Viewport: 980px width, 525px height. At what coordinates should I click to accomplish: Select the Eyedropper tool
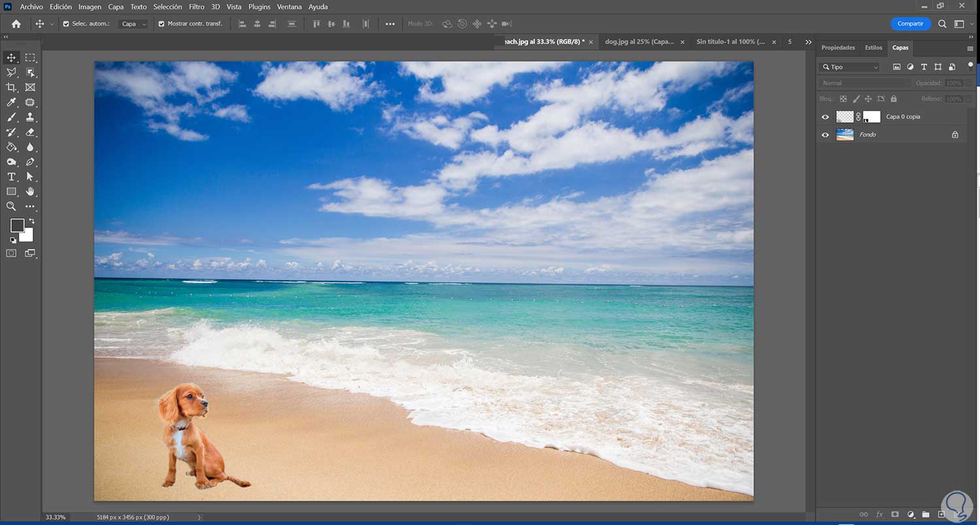click(11, 103)
